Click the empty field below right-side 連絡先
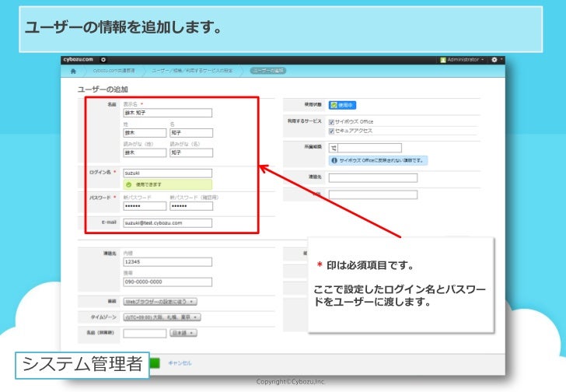 373,195
